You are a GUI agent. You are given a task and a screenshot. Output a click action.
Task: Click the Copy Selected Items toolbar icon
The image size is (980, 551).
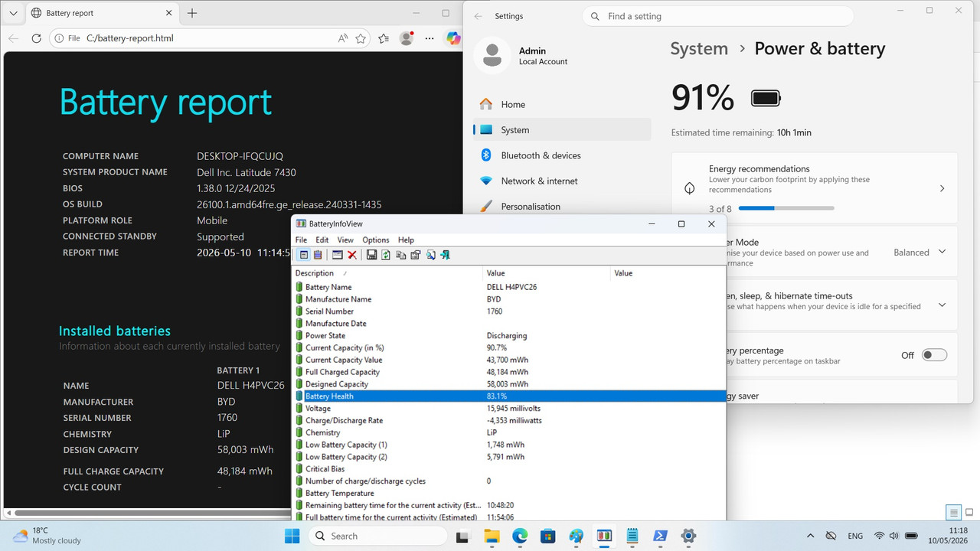pyautogui.click(x=400, y=255)
